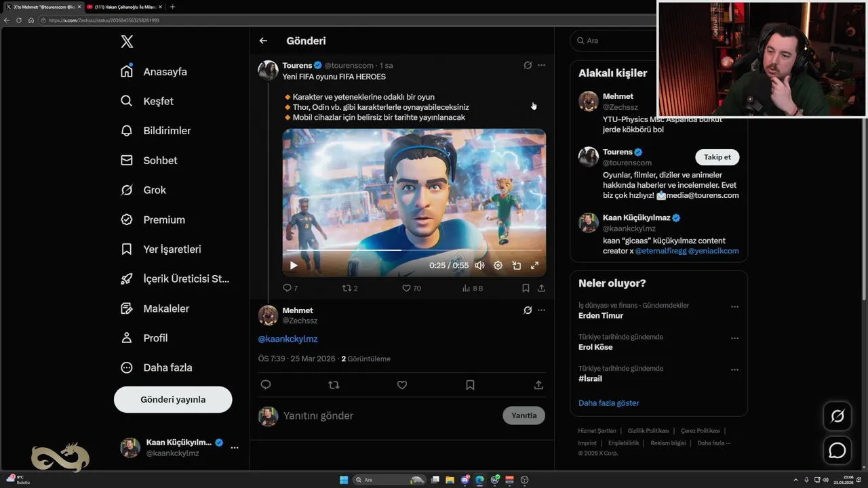Open Microsoft Edge in taskbar

[479, 480]
